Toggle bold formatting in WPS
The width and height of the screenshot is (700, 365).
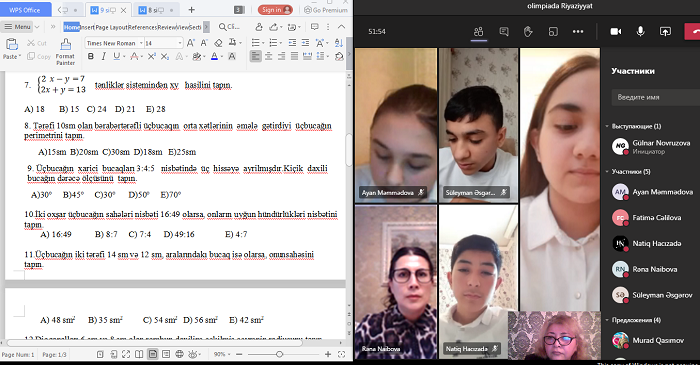[x=91, y=56]
